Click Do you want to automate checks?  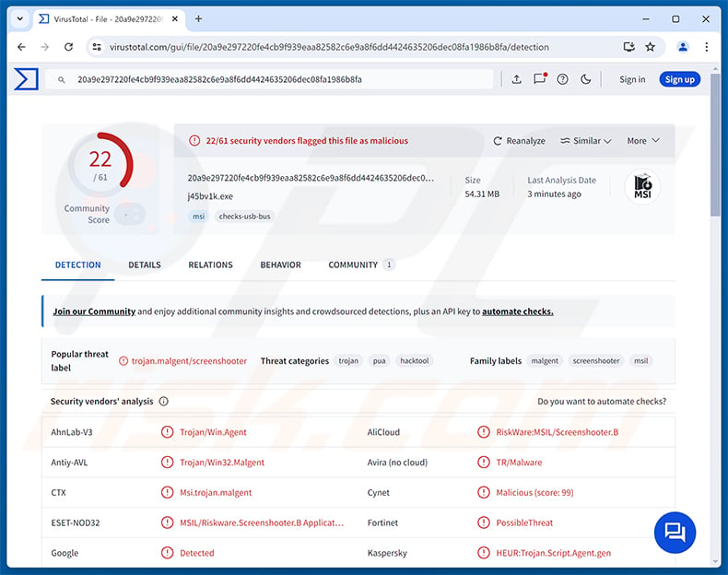coord(602,402)
